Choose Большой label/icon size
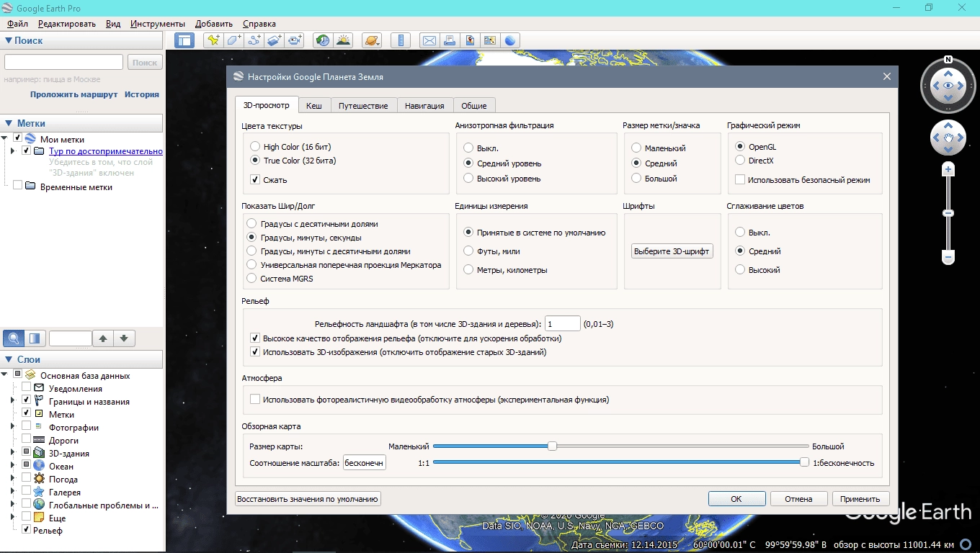 pos(636,178)
